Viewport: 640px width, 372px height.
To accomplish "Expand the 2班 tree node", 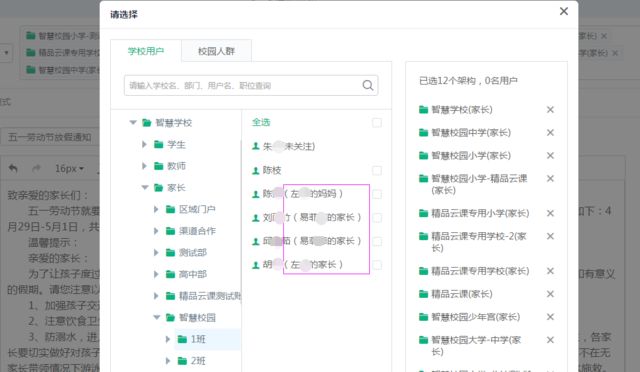I will (x=168, y=361).
